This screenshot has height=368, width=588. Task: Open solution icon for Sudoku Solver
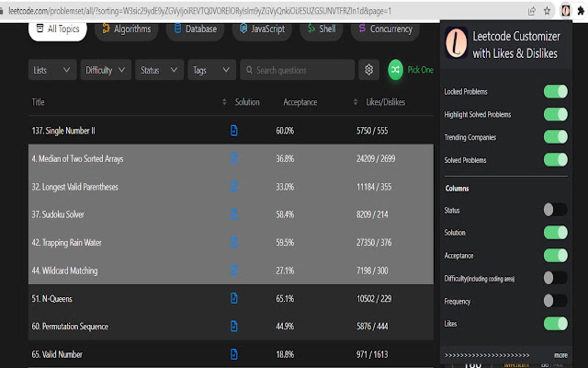pos(233,214)
